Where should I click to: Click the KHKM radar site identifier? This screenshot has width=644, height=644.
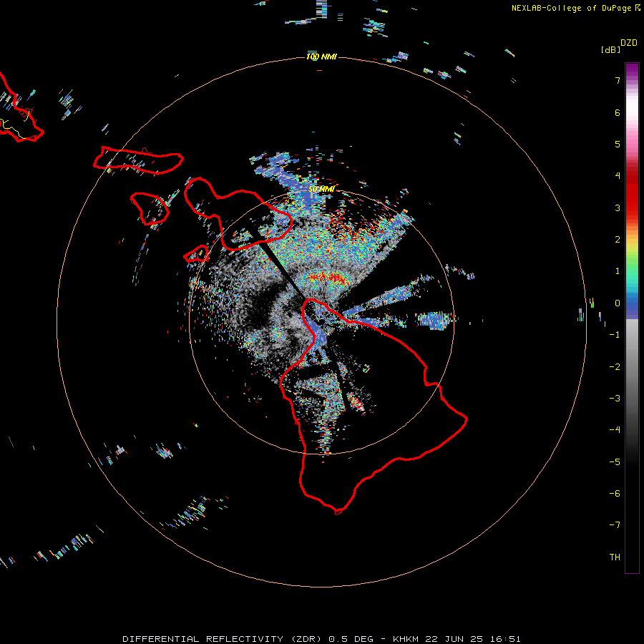pos(406,639)
